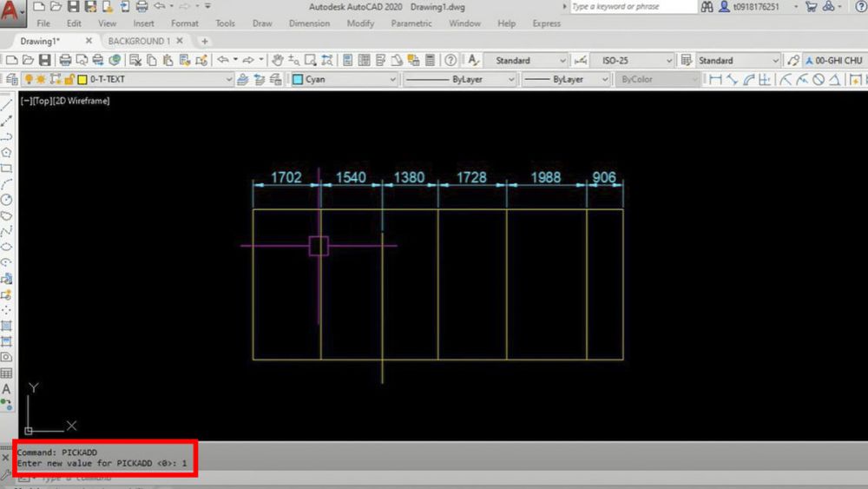Screen dimensions: 868x489
Task: Add a new drawing tab with plus
Action: [204, 41]
